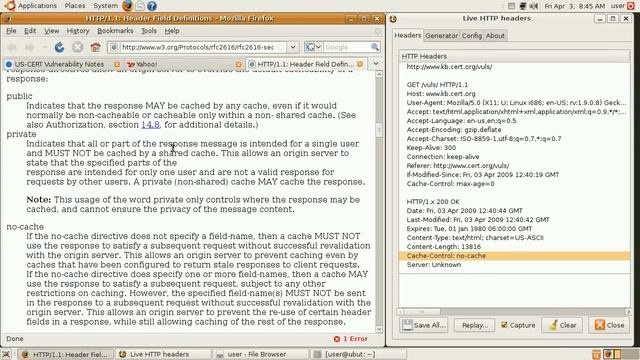640x360 pixels.
Task: Open the Edit menu
Action: click(30, 31)
